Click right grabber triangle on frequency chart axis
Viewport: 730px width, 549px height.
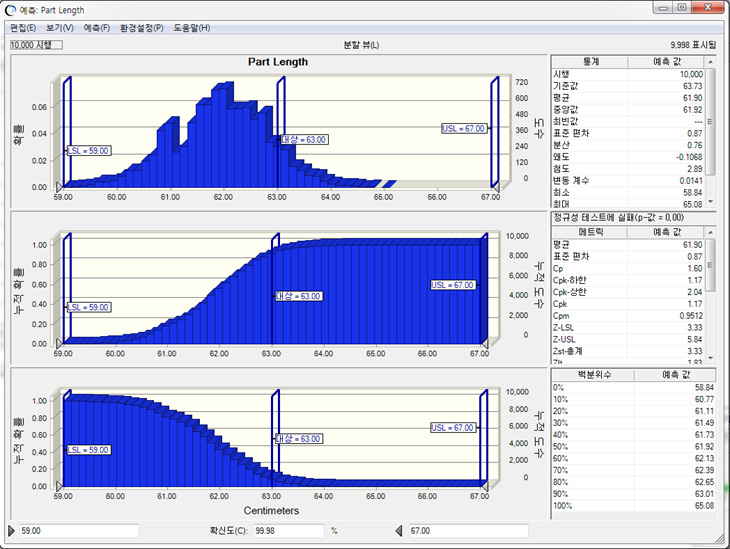click(496, 187)
